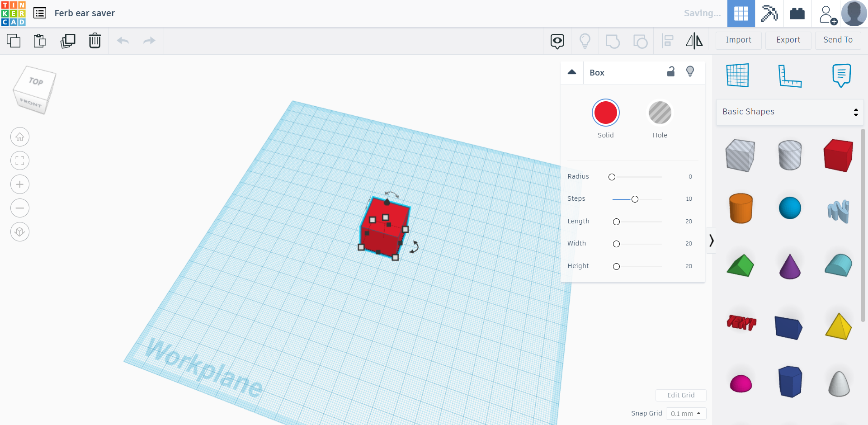This screenshot has width=868, height=425.
Task: Click the Import button
Action: coord(739,40)
